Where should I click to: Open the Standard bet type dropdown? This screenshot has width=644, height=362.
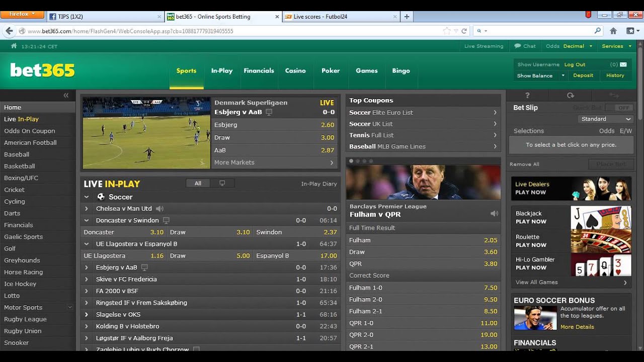pos(606,119)
